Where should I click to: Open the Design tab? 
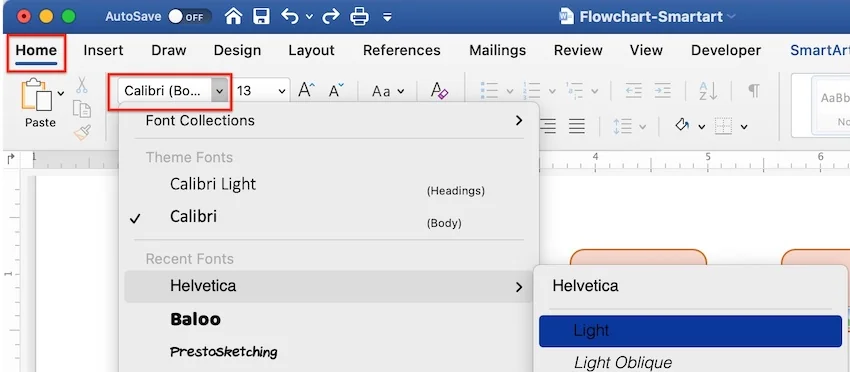[237, 50]
